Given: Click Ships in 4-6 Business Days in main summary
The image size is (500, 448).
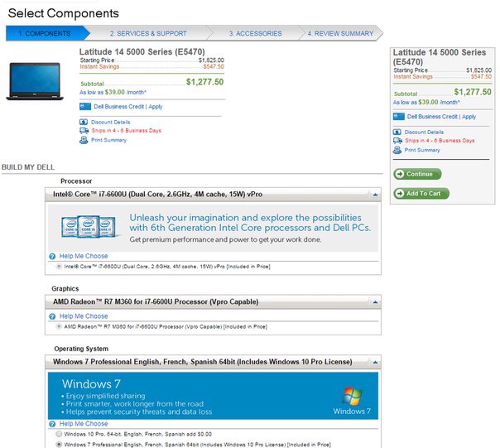Looking at the screenshot, I should (x=127, y=131).
